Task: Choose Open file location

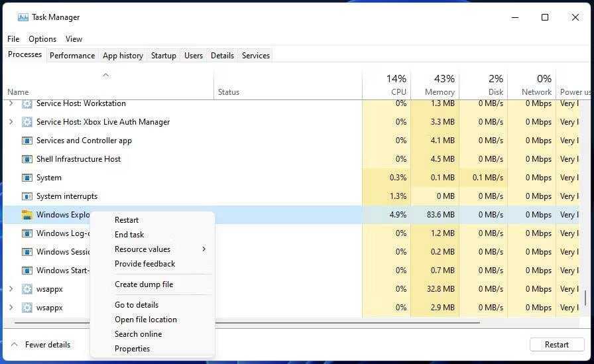Action: (145, 320)
